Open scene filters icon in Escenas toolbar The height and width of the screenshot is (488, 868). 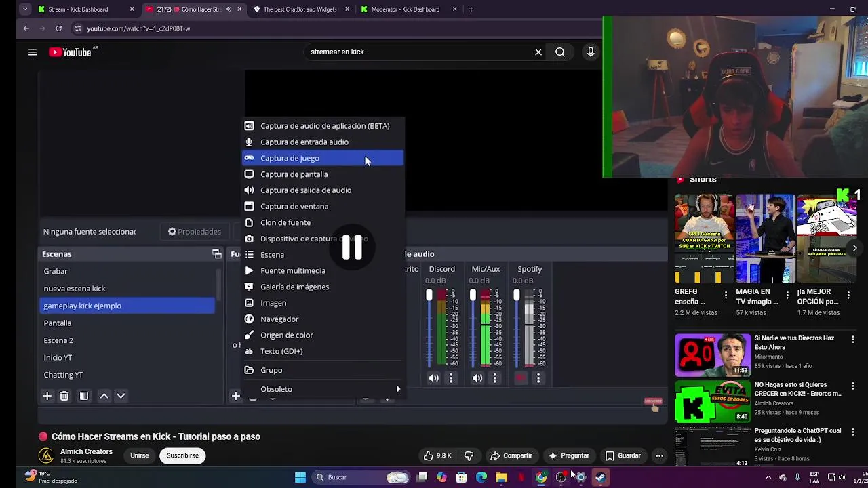coord(84,396)
